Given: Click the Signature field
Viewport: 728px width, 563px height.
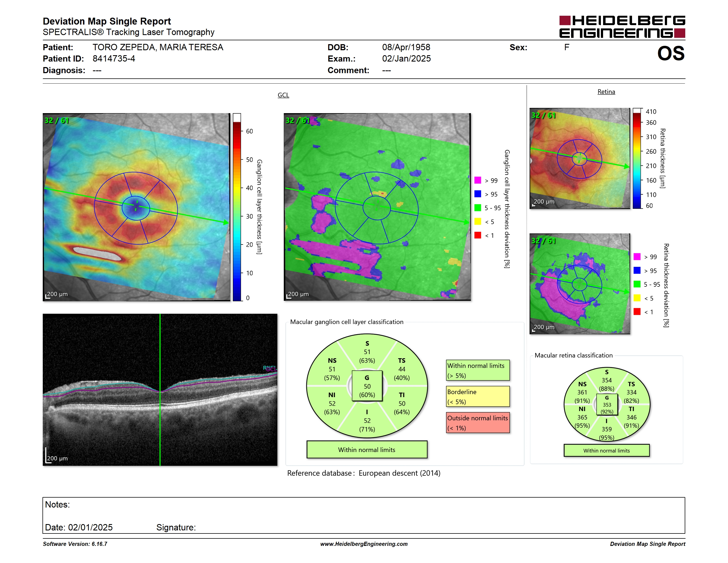Looking at the screenshot, I should [x=176, y=527].
